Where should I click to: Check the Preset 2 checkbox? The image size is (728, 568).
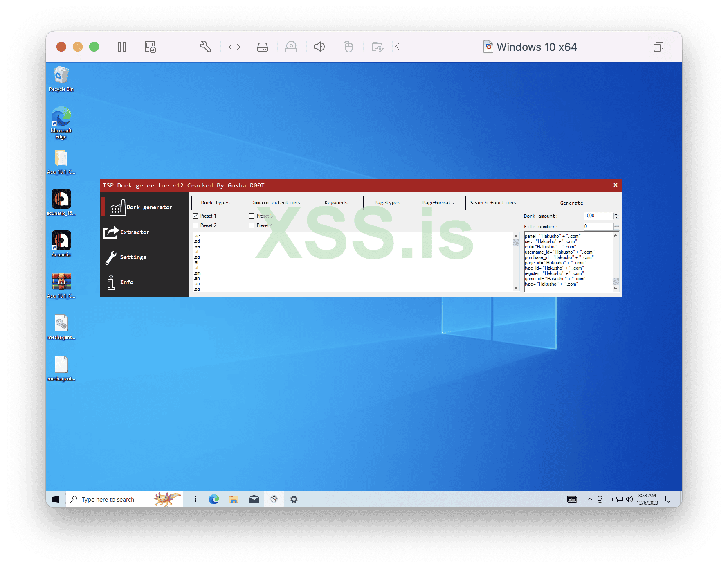195,225
